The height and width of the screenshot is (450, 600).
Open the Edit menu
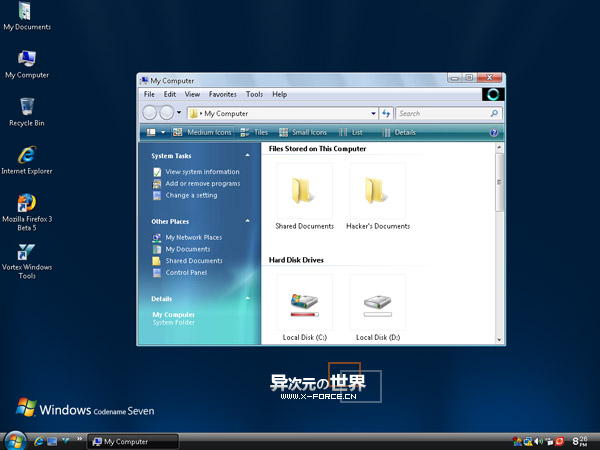tap(170, 95)
